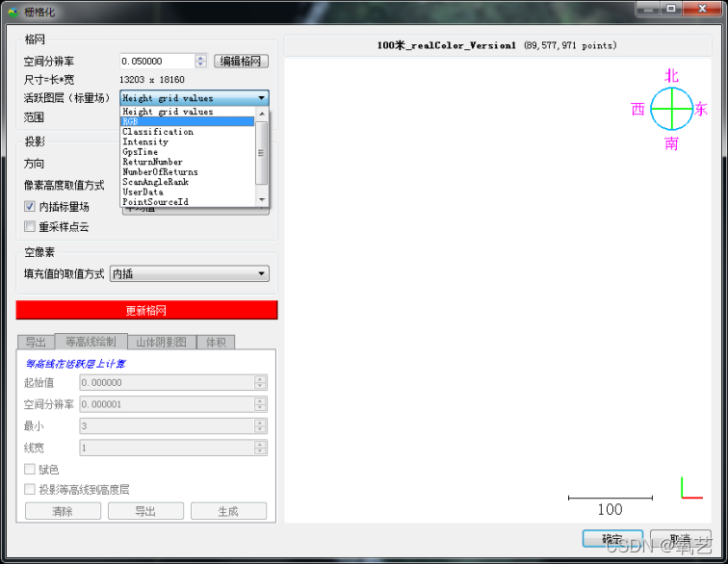The height and width of the screenshot is (564, 728).
Task: Click the red-green axis indicator in the preview
Action: point(691,488)
